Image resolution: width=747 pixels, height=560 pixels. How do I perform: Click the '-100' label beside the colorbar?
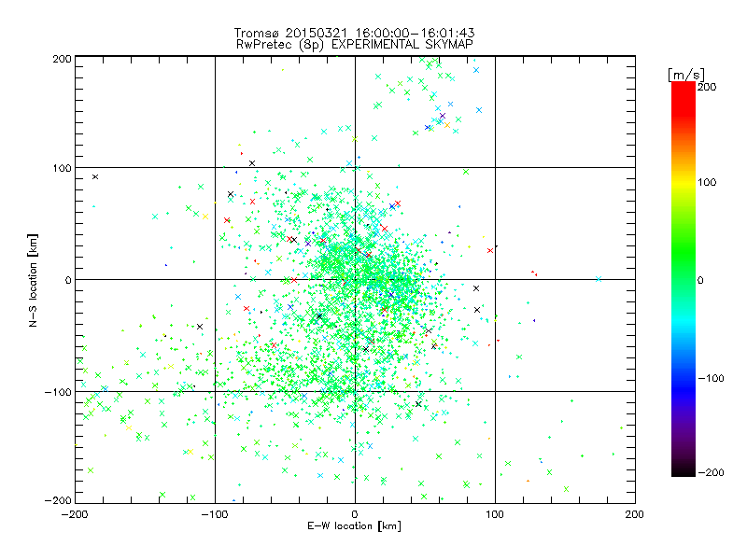pyautogui.click(x=711, y=379)
